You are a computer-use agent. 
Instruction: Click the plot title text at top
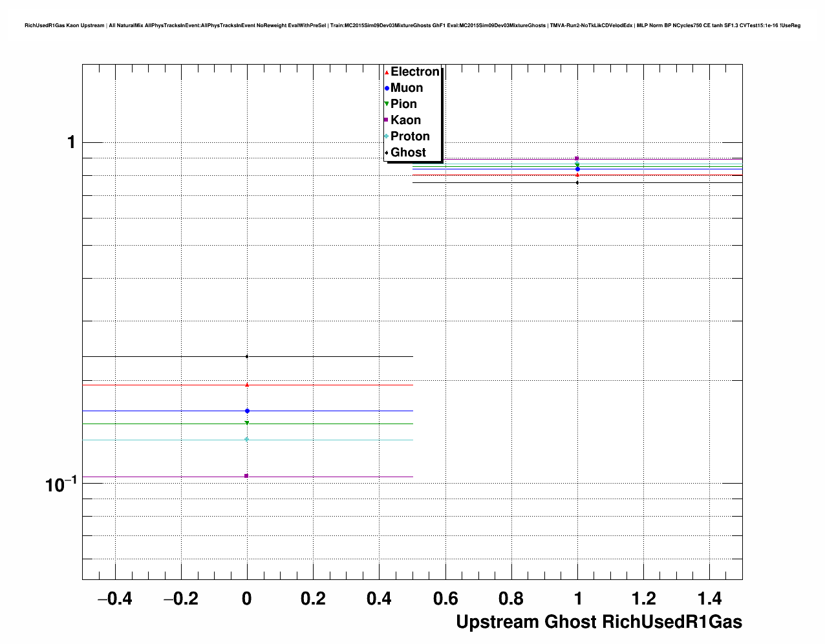(x=412, y=25)
